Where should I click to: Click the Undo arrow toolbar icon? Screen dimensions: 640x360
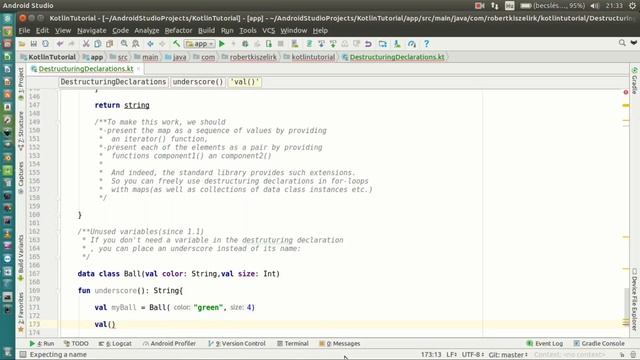(60, 44)
